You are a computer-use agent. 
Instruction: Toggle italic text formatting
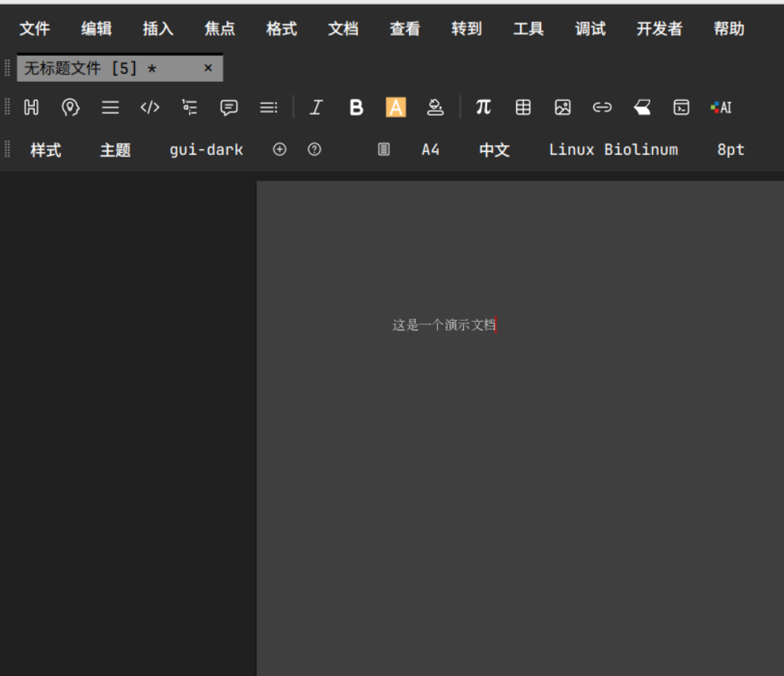click(316, 107)
